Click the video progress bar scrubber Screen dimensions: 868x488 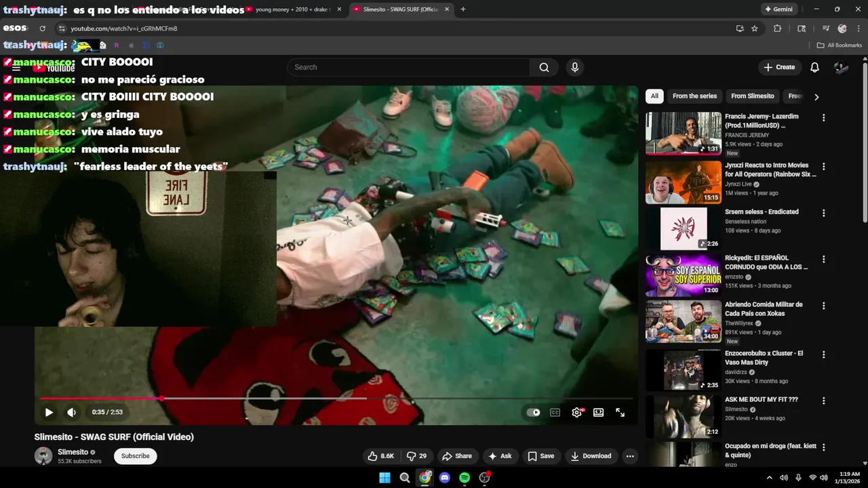click(x=162, y=398)
